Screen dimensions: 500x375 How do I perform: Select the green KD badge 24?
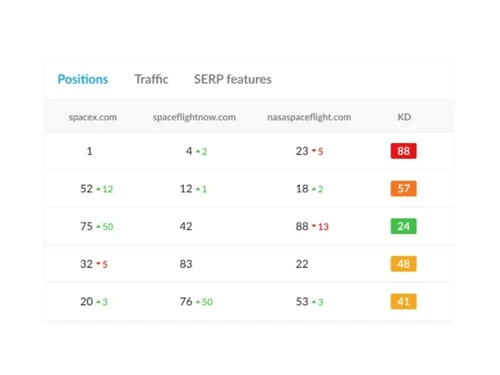(403, 226)
